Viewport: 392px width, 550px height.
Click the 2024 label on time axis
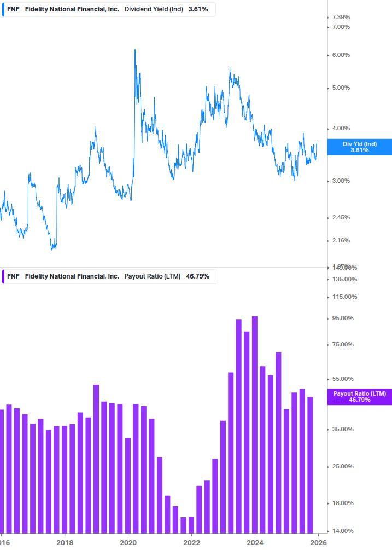[255, 543]
